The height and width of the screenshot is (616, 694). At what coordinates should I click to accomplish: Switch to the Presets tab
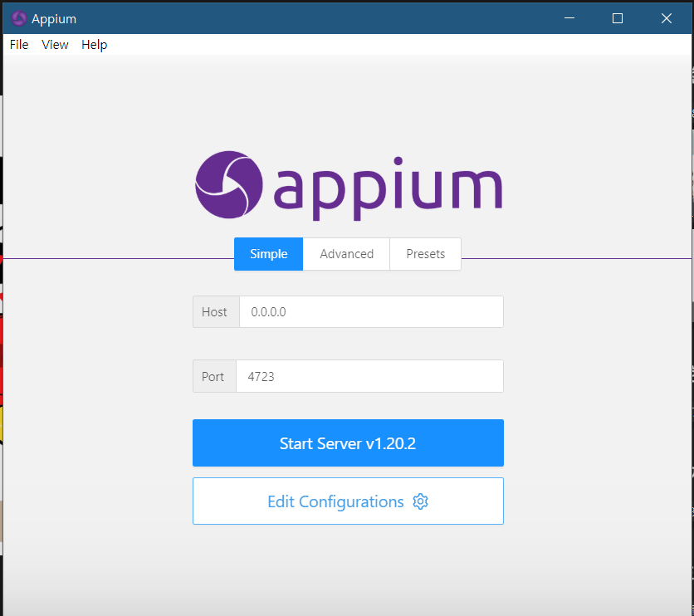pos(425,254)
